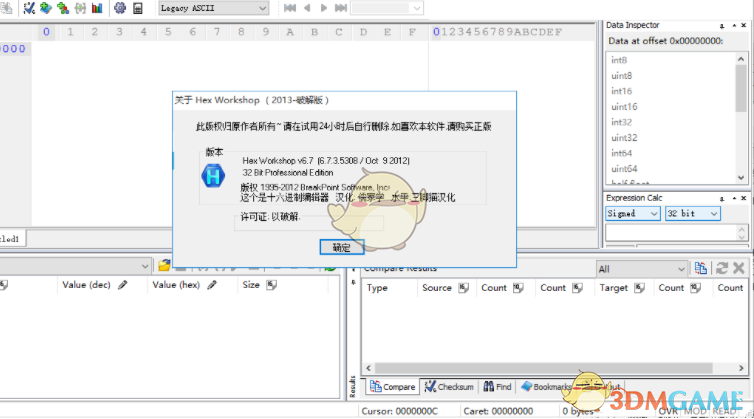Image resolution: width=754 pixels, height=419 pixels.
Task: Switch to the Find results tab
Action: click(x=498, y=387)
